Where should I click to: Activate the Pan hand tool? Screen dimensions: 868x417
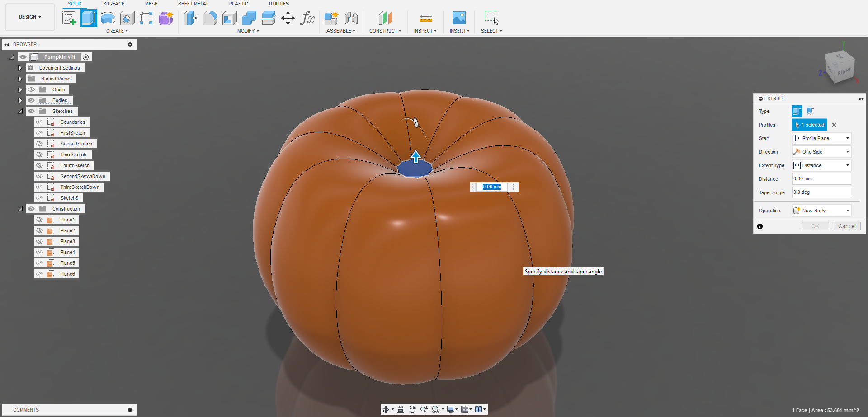click(x=412, y=409)
